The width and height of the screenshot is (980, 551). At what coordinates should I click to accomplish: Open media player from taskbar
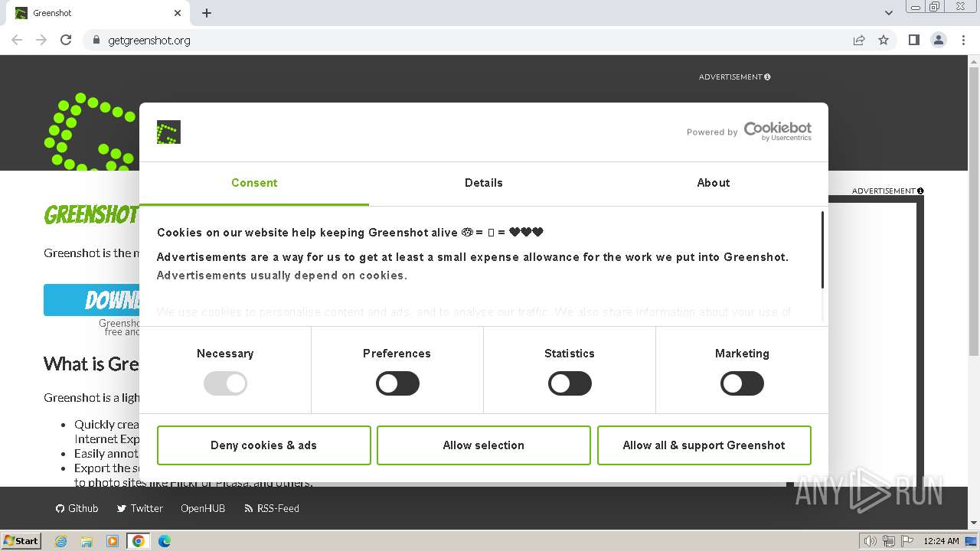point(113,541)
